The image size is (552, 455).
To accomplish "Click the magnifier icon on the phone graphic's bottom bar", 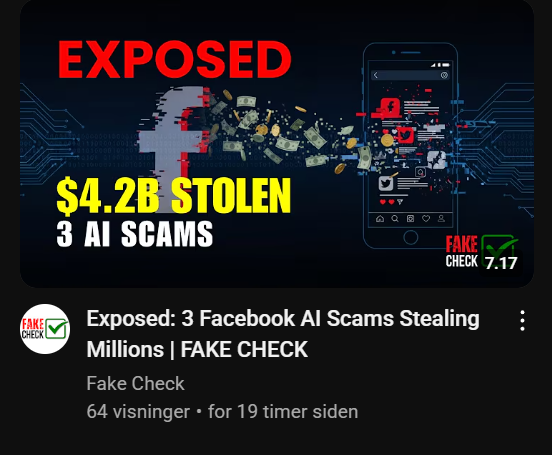I will [x=395, y=219].
